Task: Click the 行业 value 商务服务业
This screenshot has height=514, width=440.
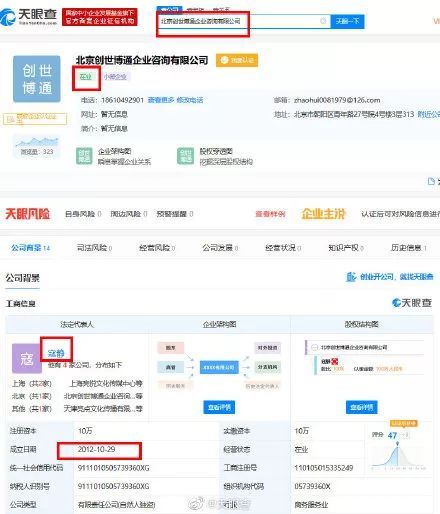Action: [x=311, y=505]
